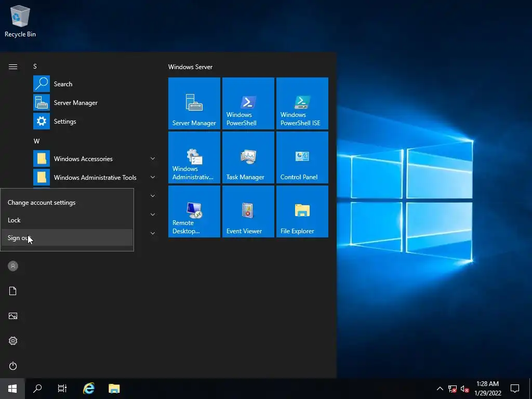Open Documents from the Start sidebar

pyautogui.click(x=13, y=291)
